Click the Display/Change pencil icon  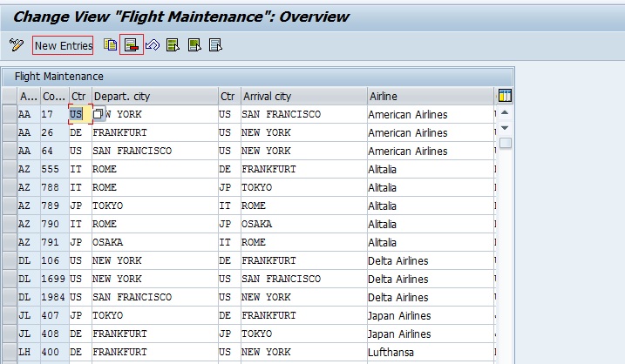click(x=16, y=45)
